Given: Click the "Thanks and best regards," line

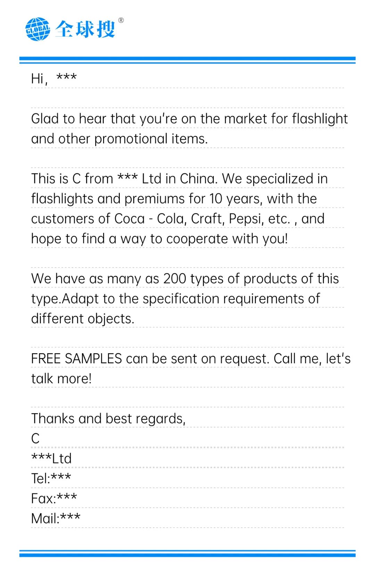Looking at the screenshot, I should [108, 419].
